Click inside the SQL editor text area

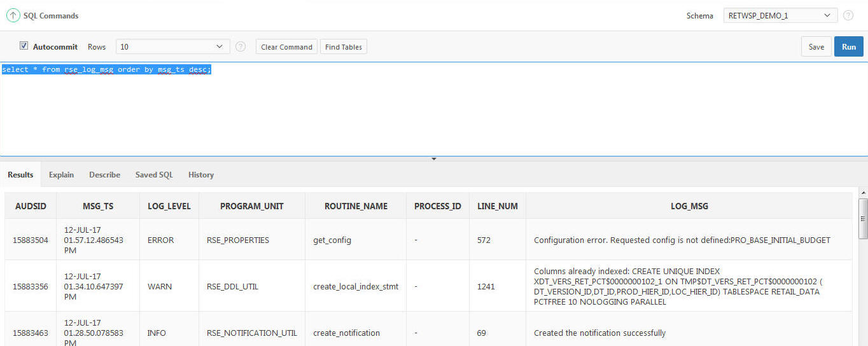coord(434,109)
